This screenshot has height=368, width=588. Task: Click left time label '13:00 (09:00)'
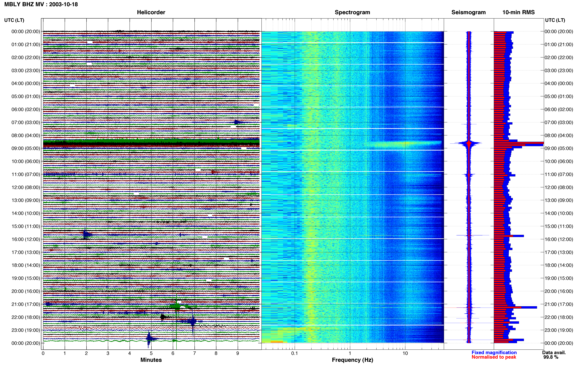point(26,200)
